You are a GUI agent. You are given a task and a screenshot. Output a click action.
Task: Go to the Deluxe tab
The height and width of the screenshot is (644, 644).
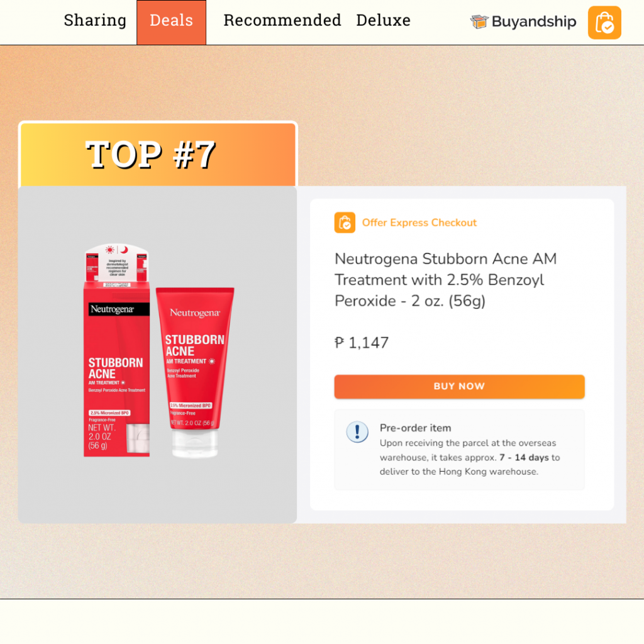tap(383, 21)
